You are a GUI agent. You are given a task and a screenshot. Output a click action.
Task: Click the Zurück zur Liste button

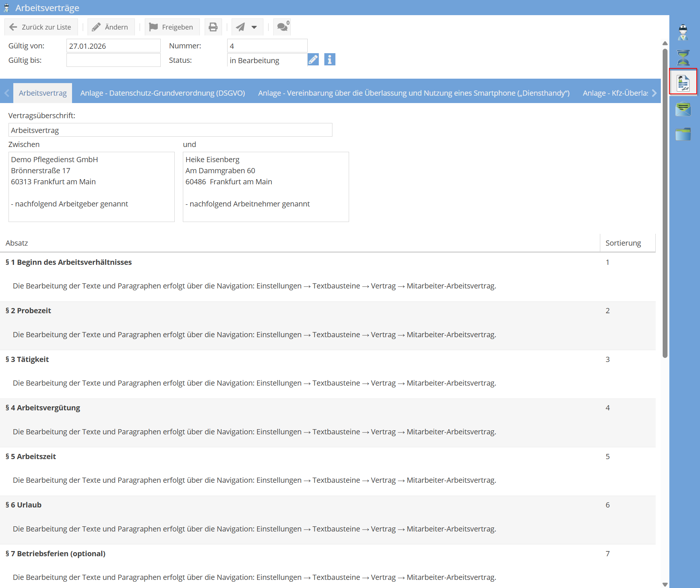[x=41, y=27]
